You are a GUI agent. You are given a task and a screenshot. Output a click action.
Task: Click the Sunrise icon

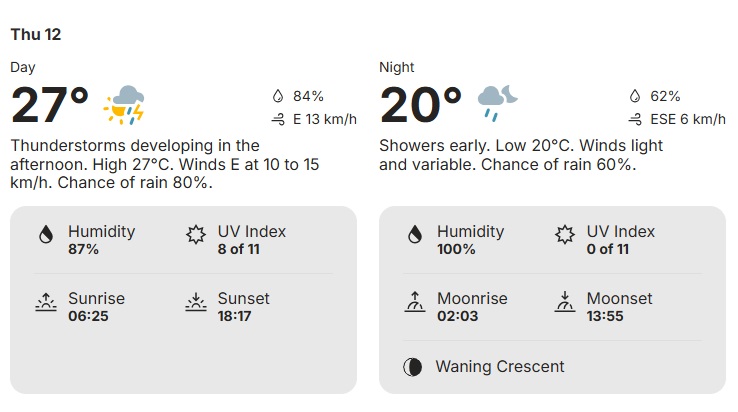(x=45, y=302)
